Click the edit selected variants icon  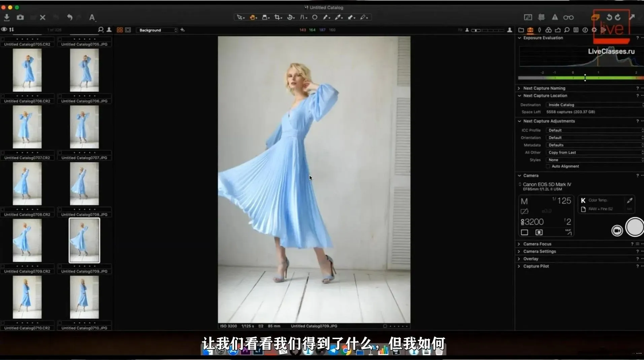pos(595,17)
